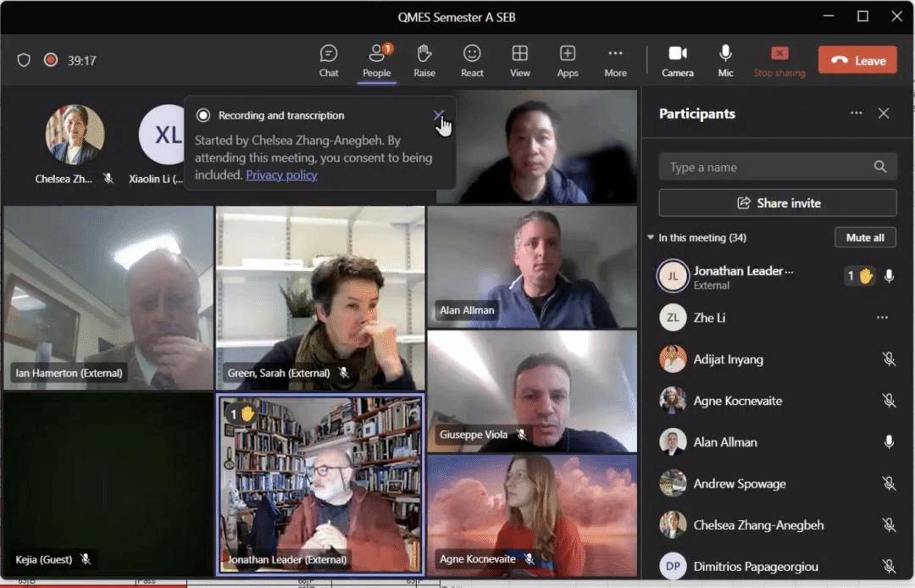The image size is (915, 588).
Task: Close the Participants panel
Action: [884, 114]
